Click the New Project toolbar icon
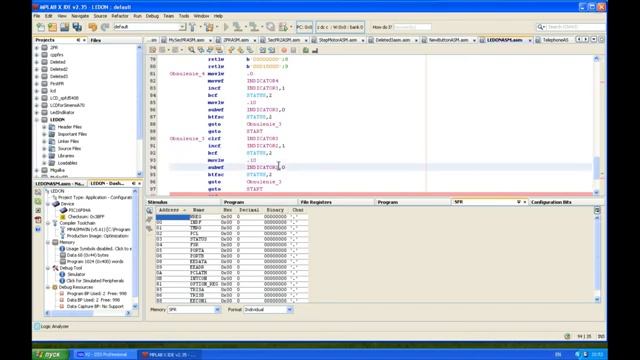Screen dimensions: 640x360 (52, 27)
